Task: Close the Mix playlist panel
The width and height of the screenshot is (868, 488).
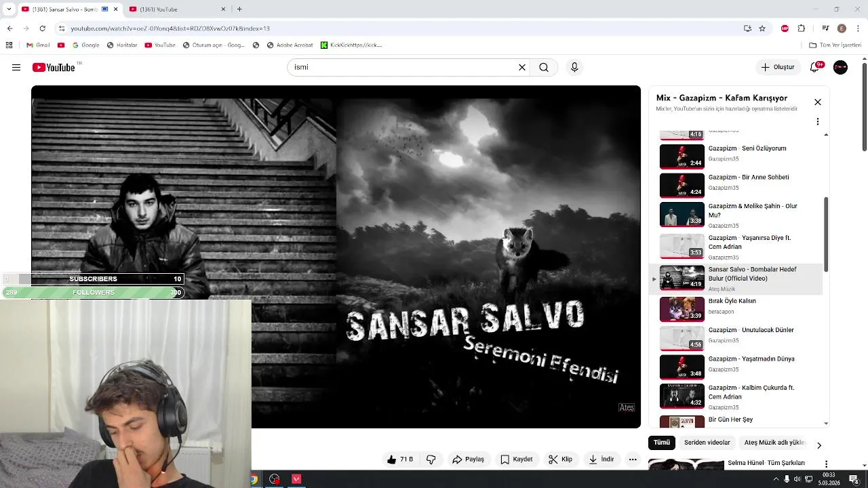Action: (818, 102)
